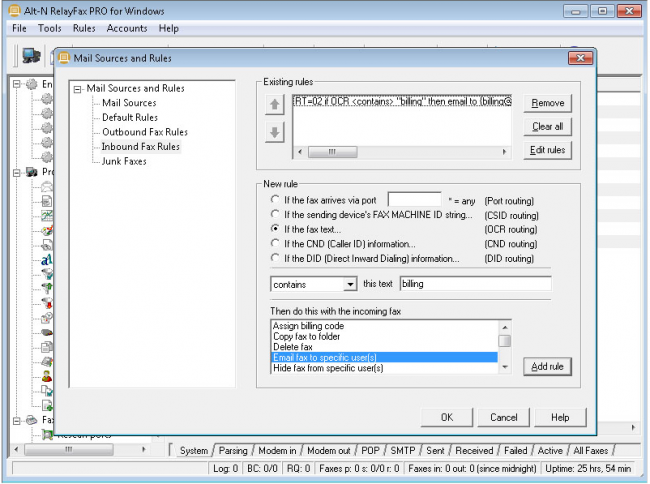Viewport: 650px width, 484px height.
Task: Click the RelayFax icon in main title bar
Action: pyautogui.click(x=15, y=11)
